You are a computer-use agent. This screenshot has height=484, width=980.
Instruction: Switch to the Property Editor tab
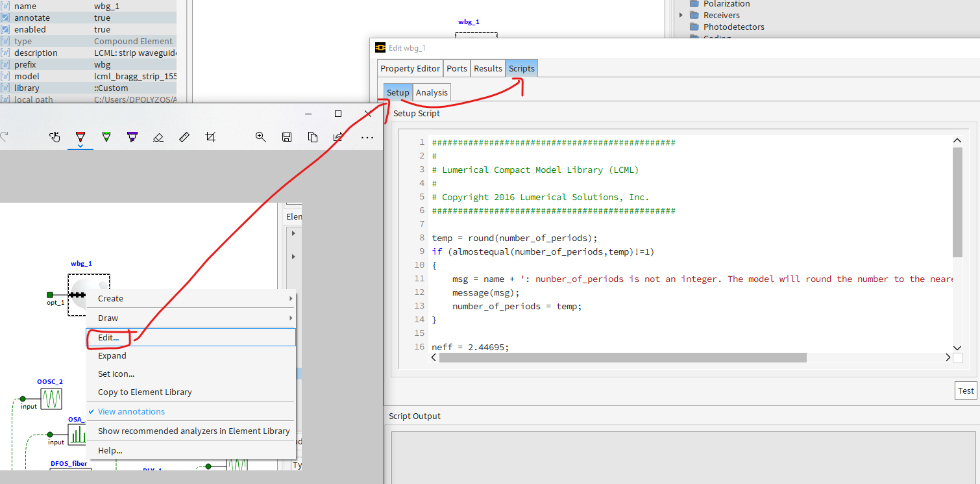[x=410, y=69]
